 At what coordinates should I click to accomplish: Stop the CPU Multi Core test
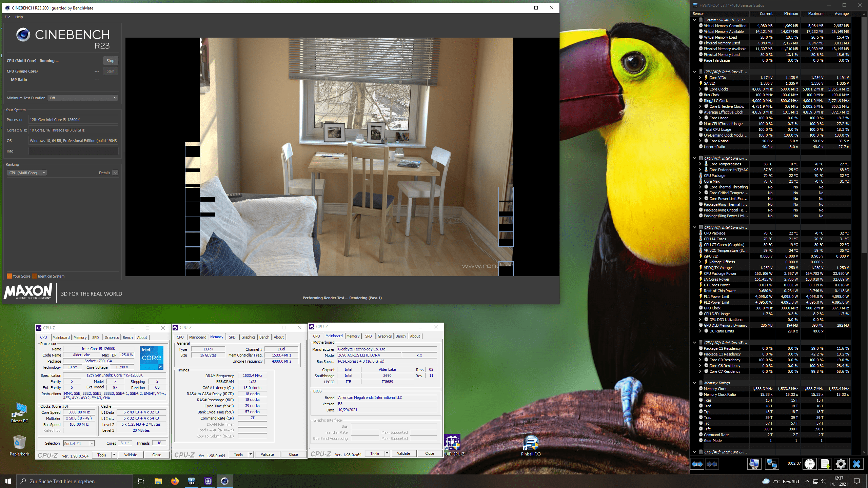111,61
